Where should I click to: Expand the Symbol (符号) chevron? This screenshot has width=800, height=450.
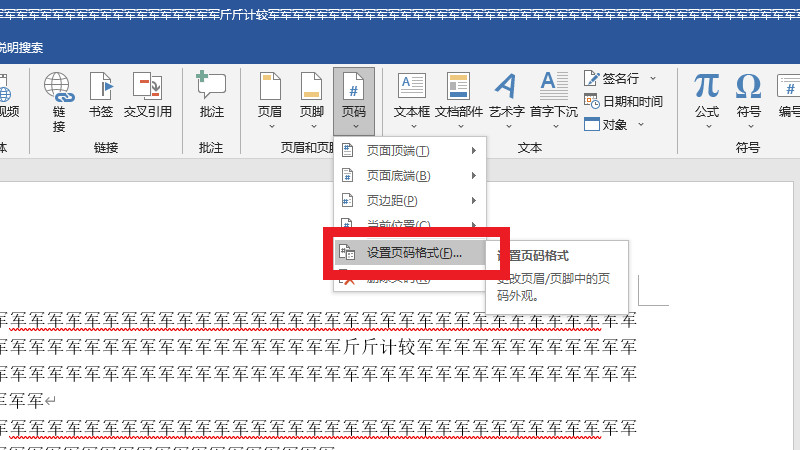coord(751,126)
